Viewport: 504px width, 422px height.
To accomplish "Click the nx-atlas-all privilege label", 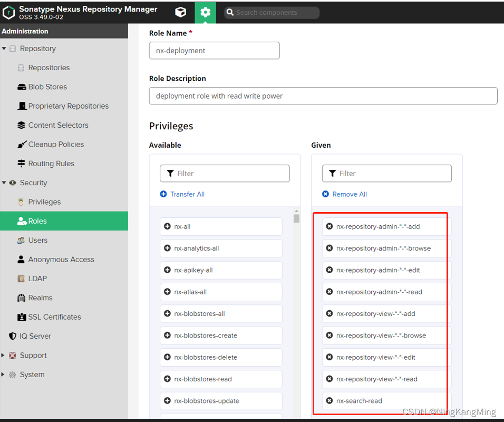I will pos(190,292).
